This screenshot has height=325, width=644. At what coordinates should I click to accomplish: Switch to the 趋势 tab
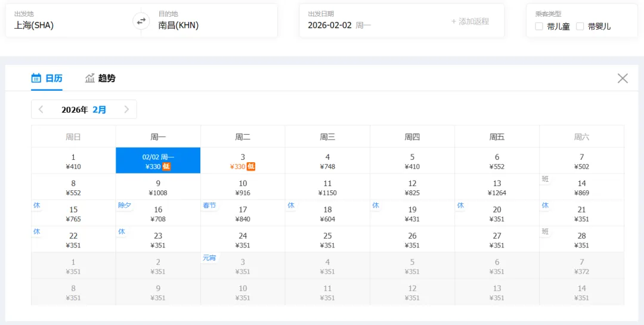[x=106, y=78]
